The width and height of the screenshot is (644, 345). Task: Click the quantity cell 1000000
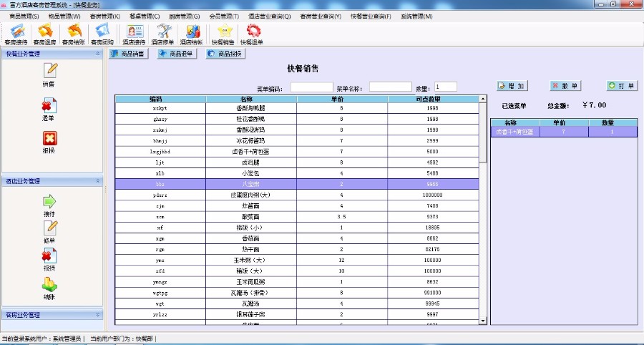(x=432, y=195)
